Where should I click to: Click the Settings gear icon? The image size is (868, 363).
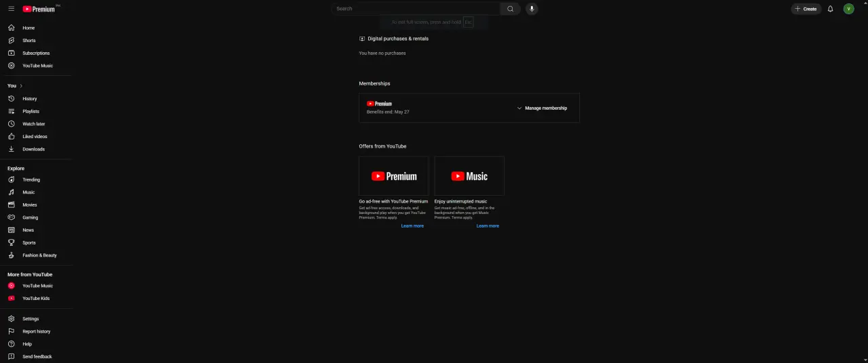[x=11, y=319]
